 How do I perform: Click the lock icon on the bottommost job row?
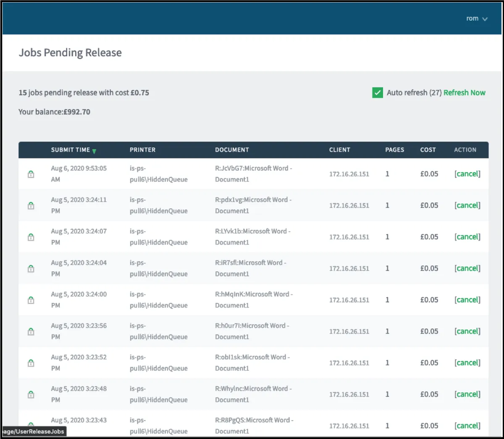31,426
